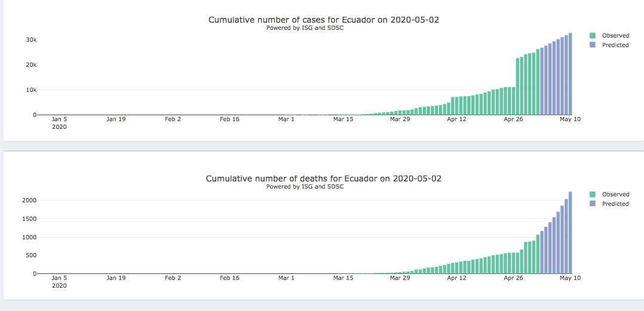Click the cumulative deaths for Ecuador chart title

(x=324, y=178)
